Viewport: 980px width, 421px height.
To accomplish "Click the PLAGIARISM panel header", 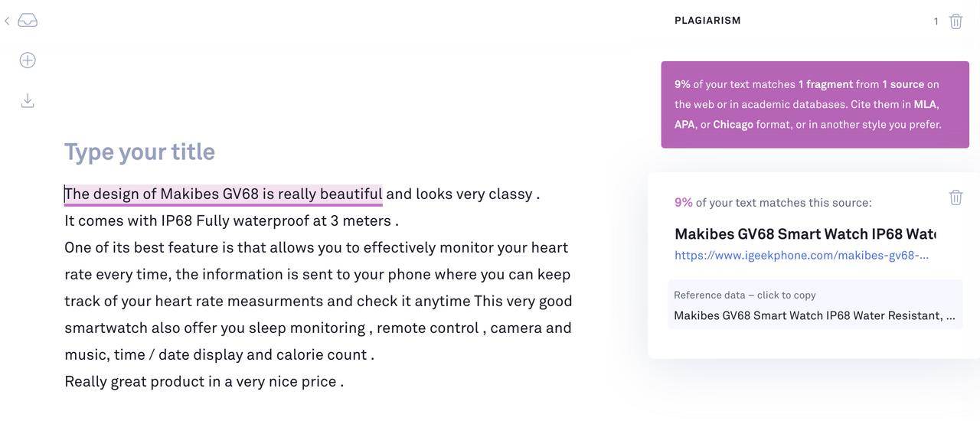I will pyautogui.click(x=707, y=21).
